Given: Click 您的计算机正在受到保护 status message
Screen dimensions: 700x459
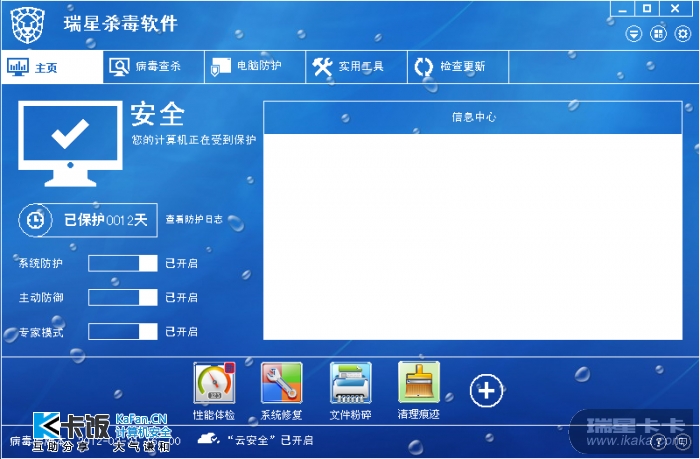Looking at the screenshot, I should (194, 140).
